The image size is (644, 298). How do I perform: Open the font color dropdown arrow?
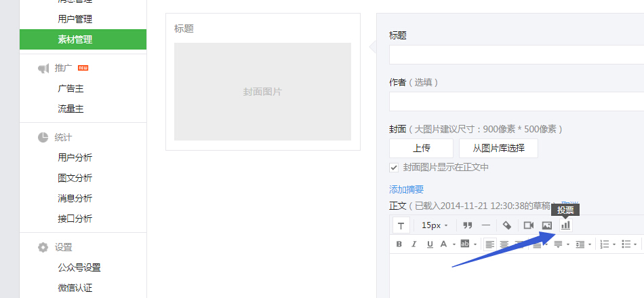pyautogui.click(x=453, y=244)
